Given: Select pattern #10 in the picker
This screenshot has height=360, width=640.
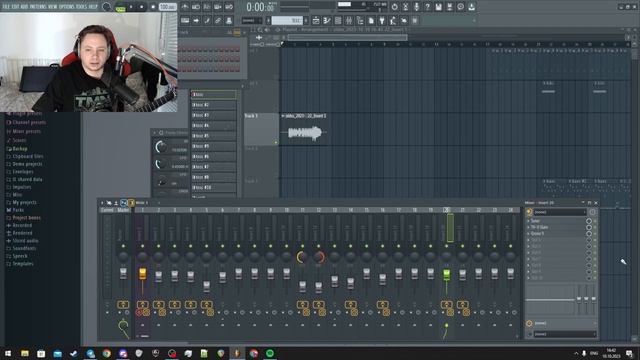Looking at the screenshot, I should 213,187.
